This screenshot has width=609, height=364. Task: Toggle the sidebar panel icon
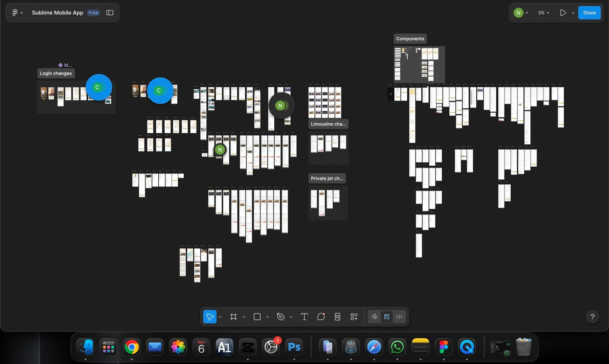pyautogui.click(x=110, y=13)
